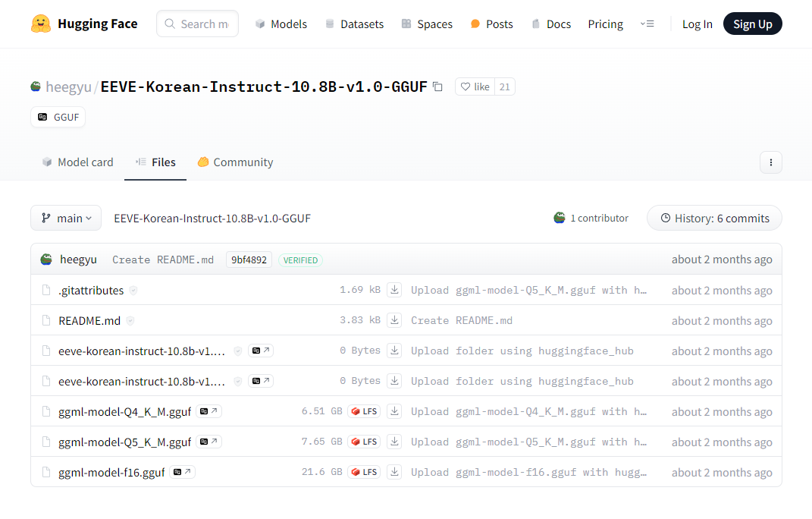Click EEVE-Korean-Instruct-10.8B-v1.0-GGUF breadcrumb path

tap(212, 219)
